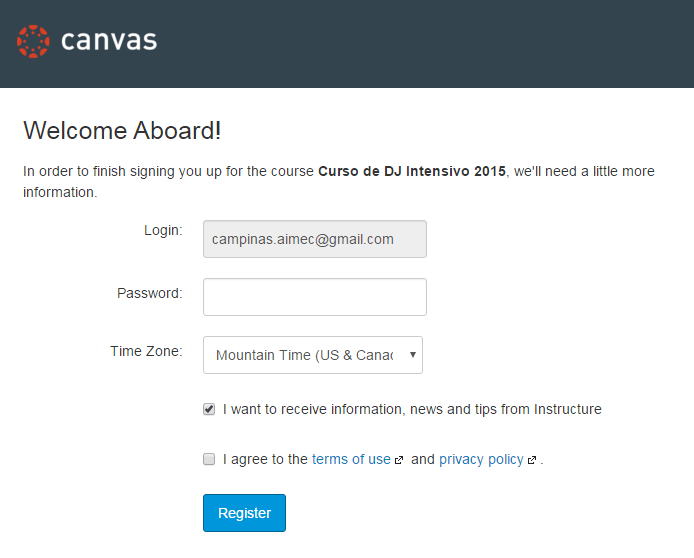
Task: Open the Time Zone dropdown
Action: [x=313, y=355]
